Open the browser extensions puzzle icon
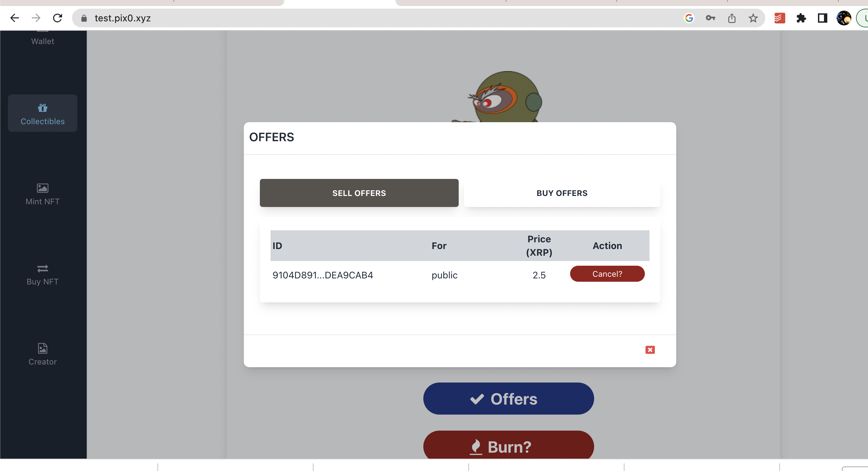This screenshot has height=471, width=868. (x=801, y=18)
